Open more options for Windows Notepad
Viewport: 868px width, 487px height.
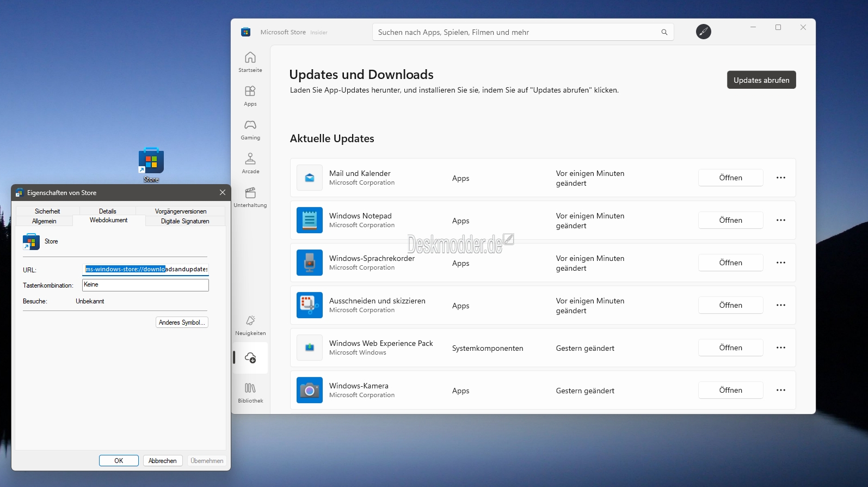pos(781,220)
